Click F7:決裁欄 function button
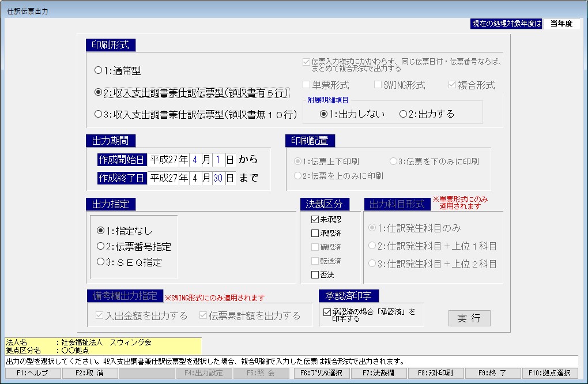 tap(379, 373)
